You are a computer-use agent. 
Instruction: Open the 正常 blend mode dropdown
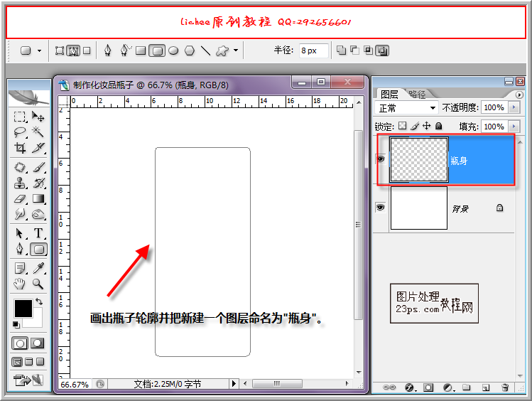click(407, 108)
